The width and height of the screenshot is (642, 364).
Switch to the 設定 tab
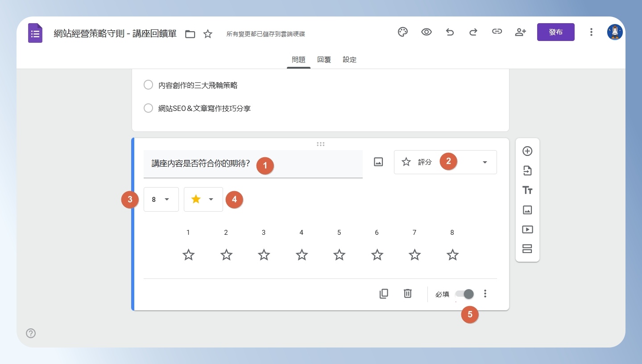click(350, 60)
